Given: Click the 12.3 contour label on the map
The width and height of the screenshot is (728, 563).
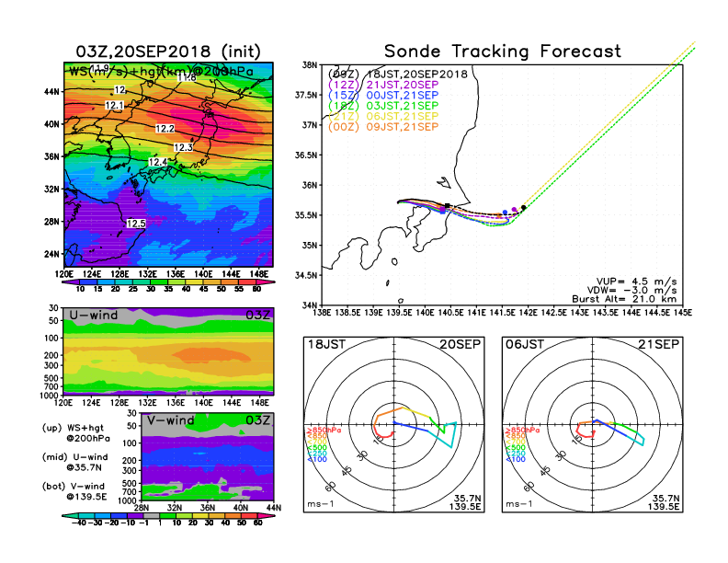Looking at the screenshot, I should pyautogui.click(x=184, y=148).
